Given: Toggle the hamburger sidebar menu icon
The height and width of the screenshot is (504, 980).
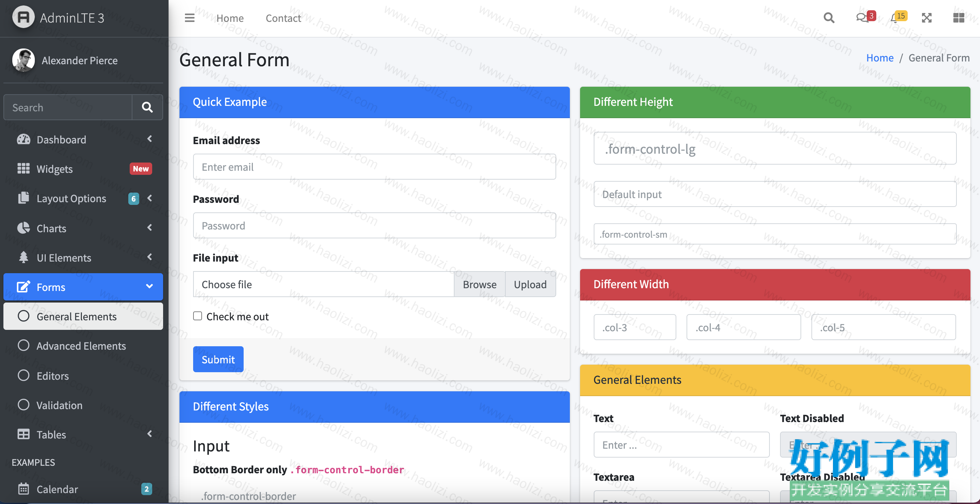Looking at the screenshot, I should click(189, 18).
